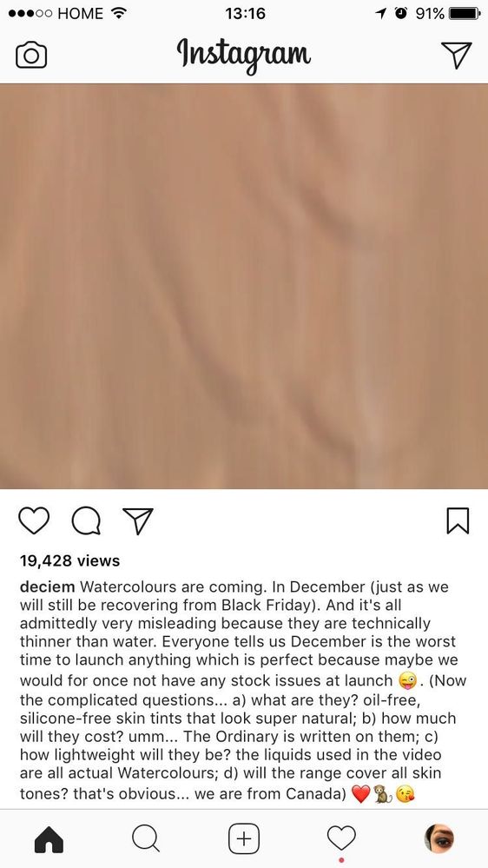Open direct messages paper plane icon
The image size is (488, 868).
coord(457,55)
